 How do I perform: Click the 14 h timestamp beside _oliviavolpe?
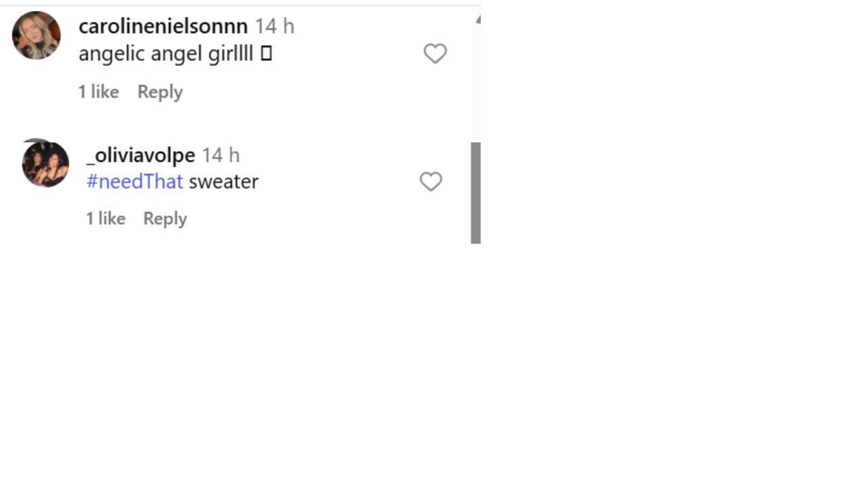[x=221, y=155]
